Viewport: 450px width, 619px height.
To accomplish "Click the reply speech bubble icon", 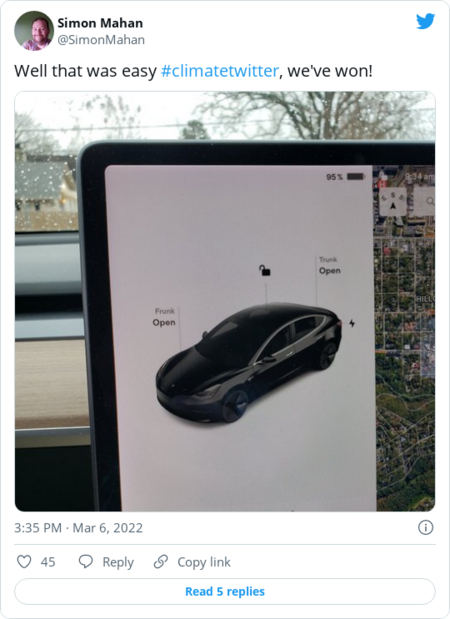I will (86, 561).
